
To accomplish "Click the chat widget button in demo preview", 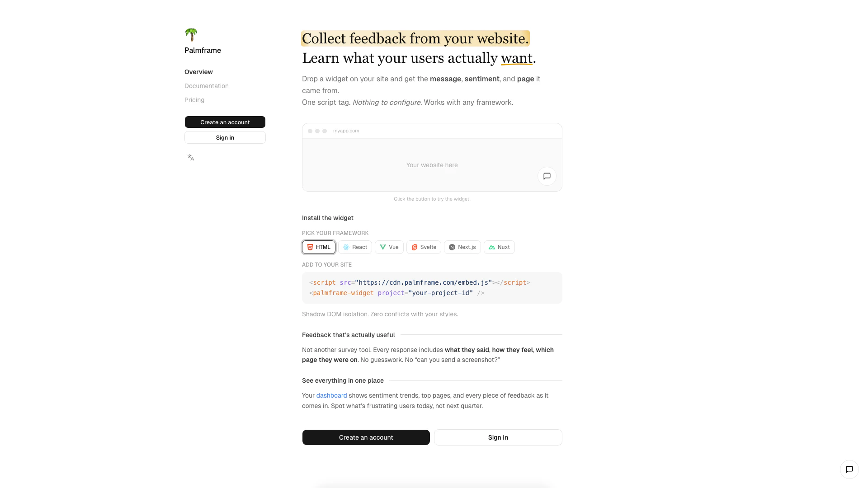I will (547, 176).
